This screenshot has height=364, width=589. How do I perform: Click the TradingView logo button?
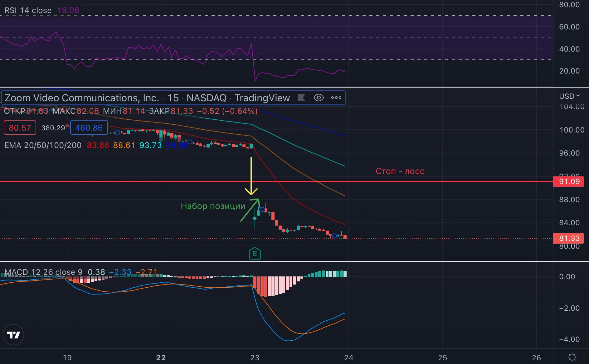[13, 335]
